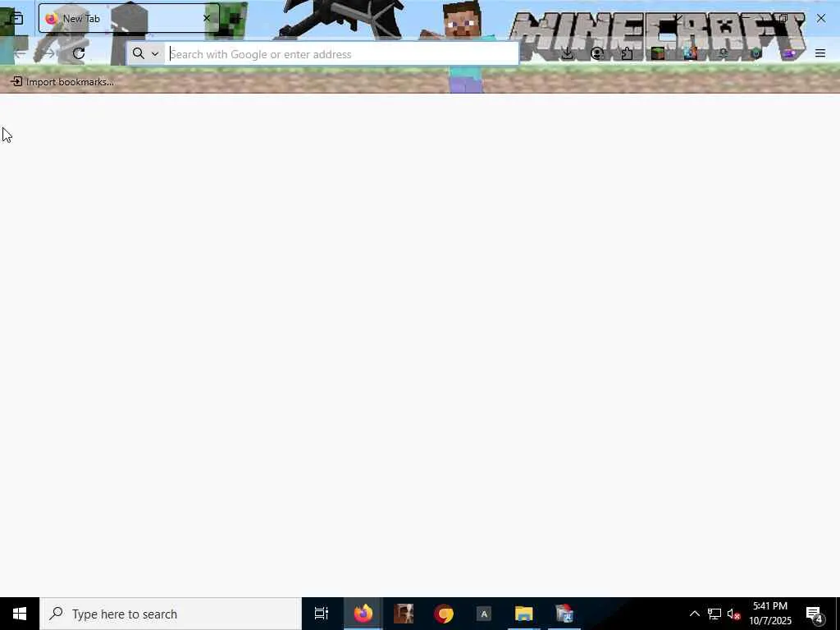Viewport: 840px width, 630px height.
Task: Close the Firefox window
Action: (x=820, y=18)
